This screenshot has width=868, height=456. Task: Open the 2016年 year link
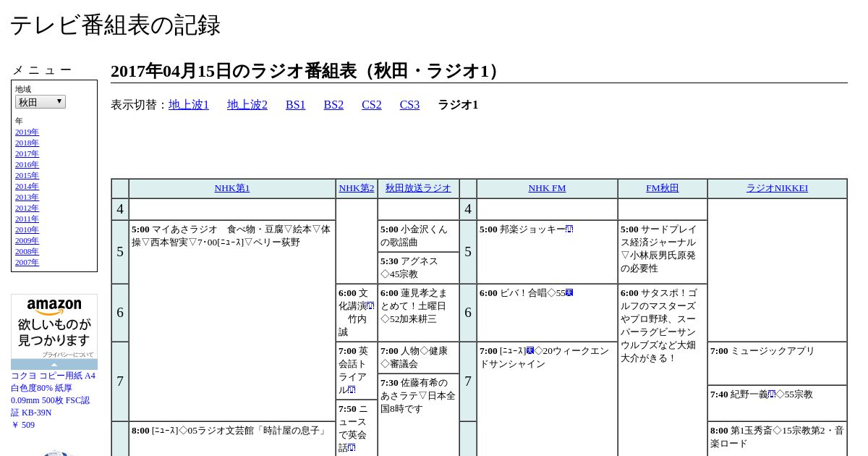27,164
